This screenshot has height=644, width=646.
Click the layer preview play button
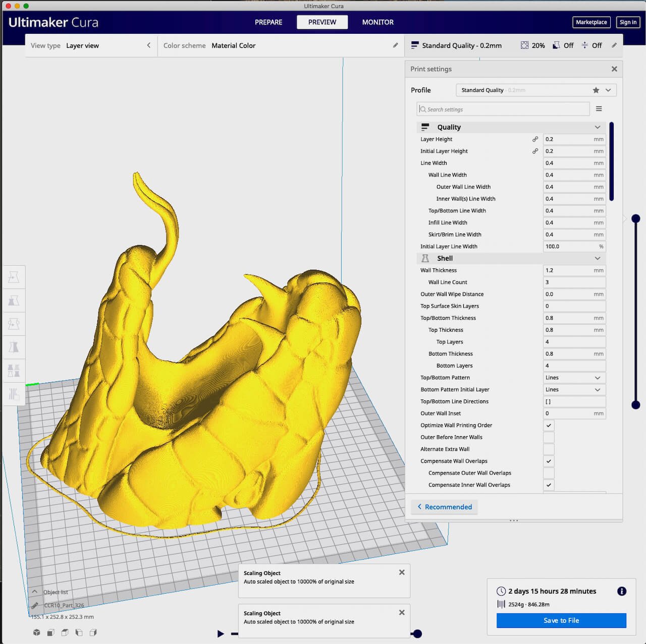coord(221,634)
